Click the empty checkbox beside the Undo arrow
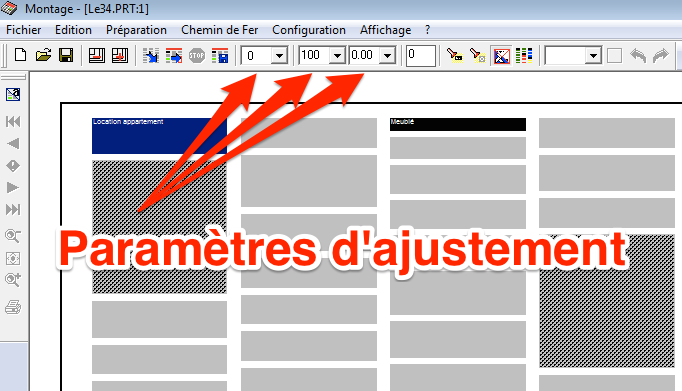Viewport: 682px width, 391px height. 614,56
